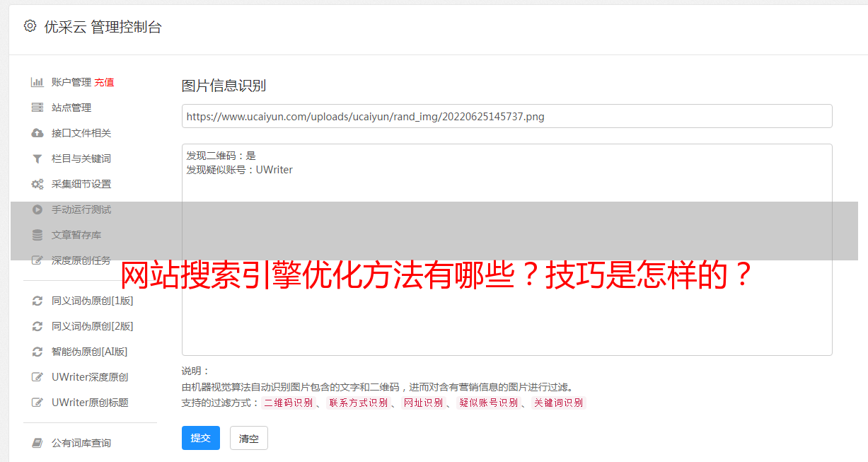Click the database icon for 文章暂存库
Image resolution: width=868 pixels, height=462 pixels.
pos(37,235)
